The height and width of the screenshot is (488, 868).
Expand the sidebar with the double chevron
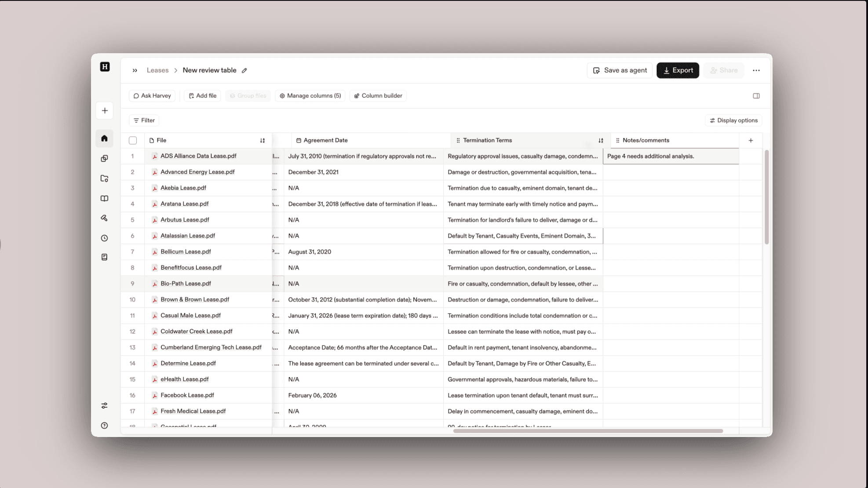(x=135, y=70)
